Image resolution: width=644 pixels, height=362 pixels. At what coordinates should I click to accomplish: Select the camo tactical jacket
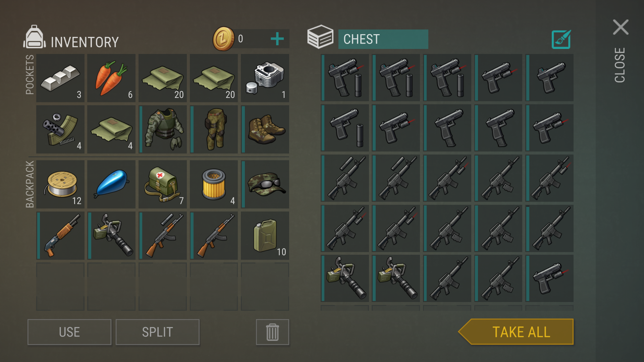pyautogui.click(x=163, y=129)
